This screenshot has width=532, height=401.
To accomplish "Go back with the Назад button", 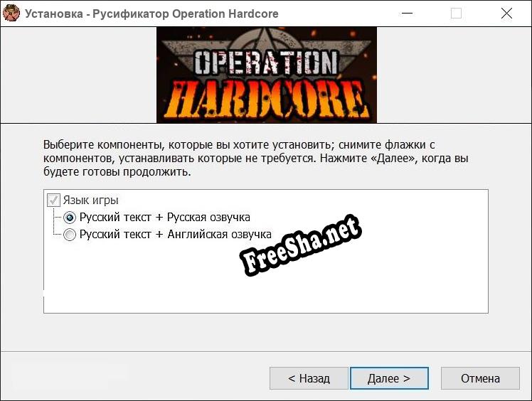I will pos(309,378).
